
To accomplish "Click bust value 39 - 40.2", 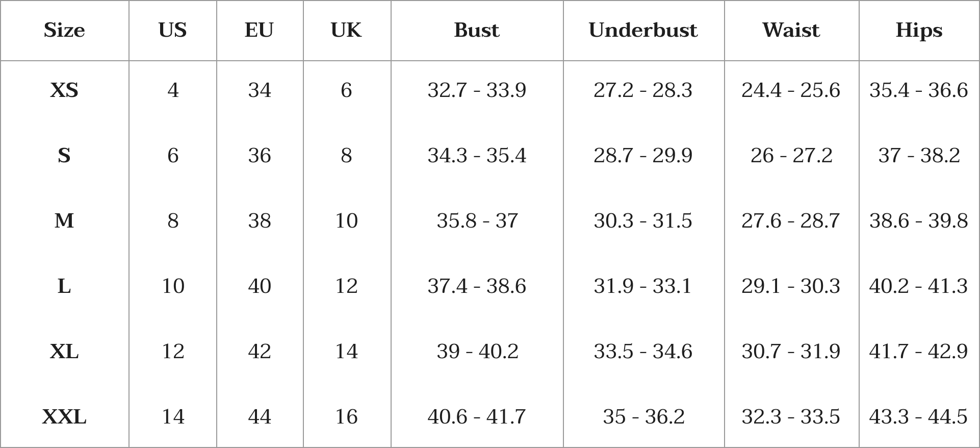I will click(x=477, y=352).
